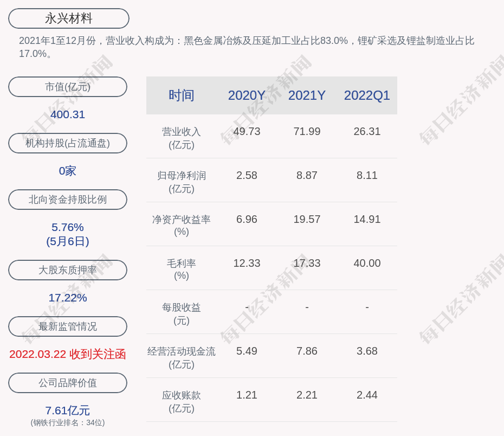Click the market value 400.31
The image size is (504, 436).
(x=68, y=114)
